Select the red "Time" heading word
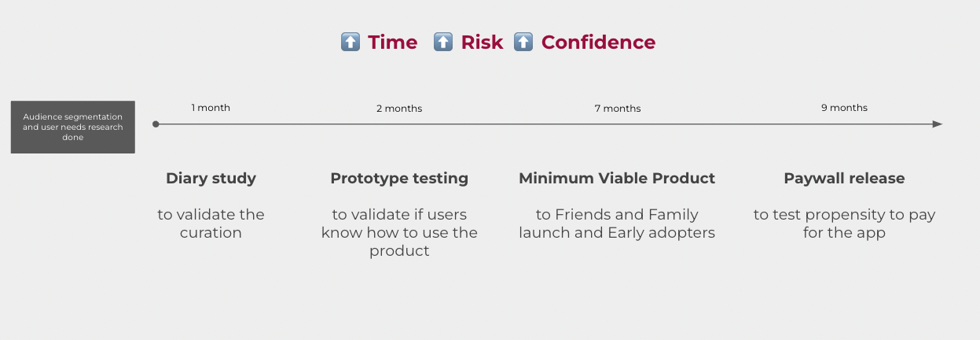Viewport: 980px width, 340px height. pos(393,42)
